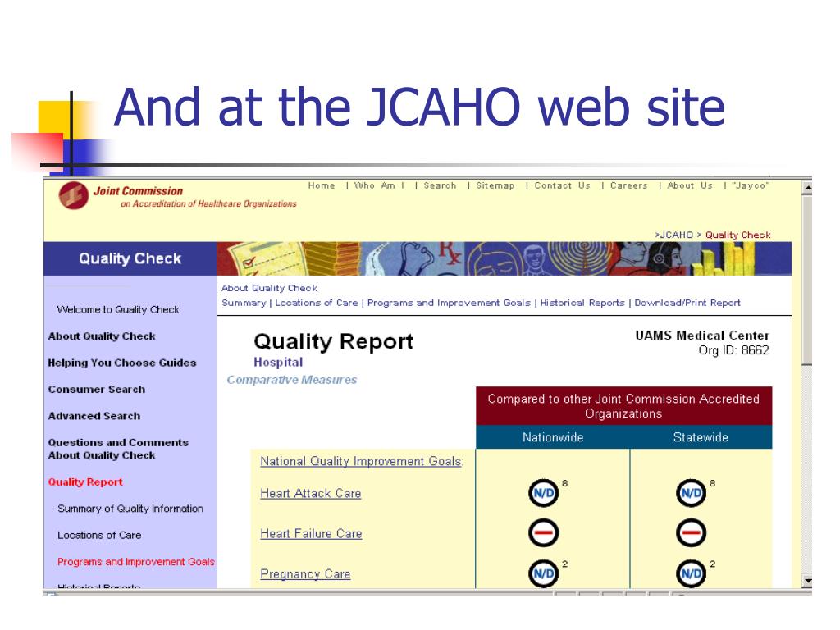
Task: Open Helping You Choose Guides
Action: 122,363
